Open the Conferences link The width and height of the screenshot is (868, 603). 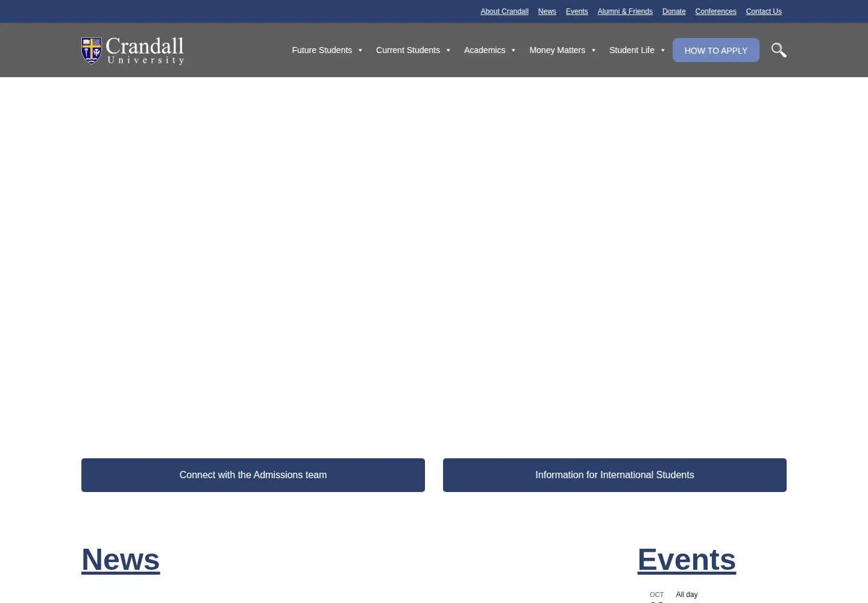click(x=715, y=11)
